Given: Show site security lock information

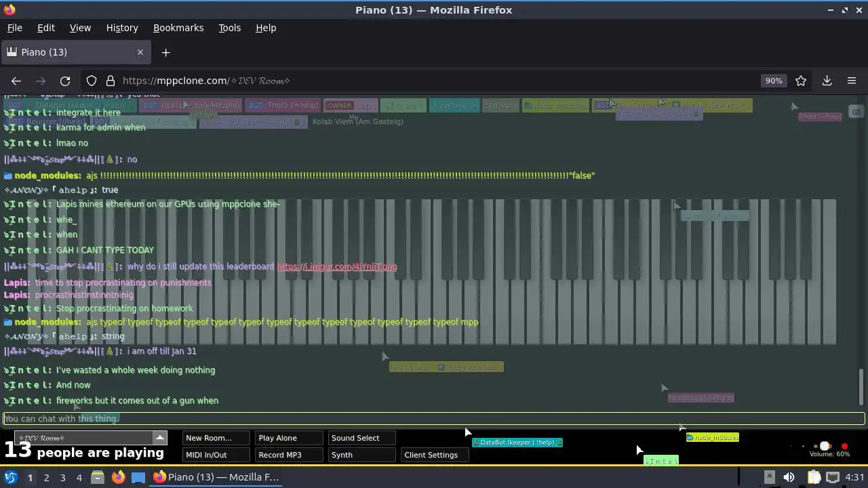Looking at the screenshot, I should click(x=111, y=81).
